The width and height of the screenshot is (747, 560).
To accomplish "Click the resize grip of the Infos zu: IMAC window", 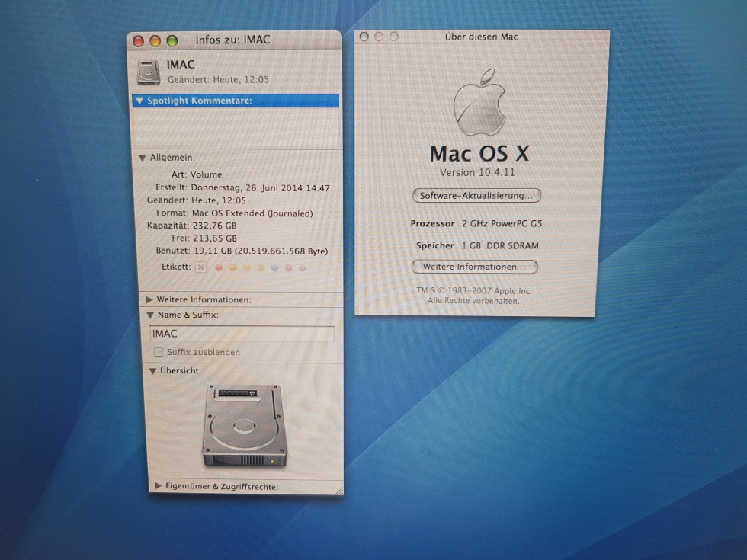I will (339, 491).
